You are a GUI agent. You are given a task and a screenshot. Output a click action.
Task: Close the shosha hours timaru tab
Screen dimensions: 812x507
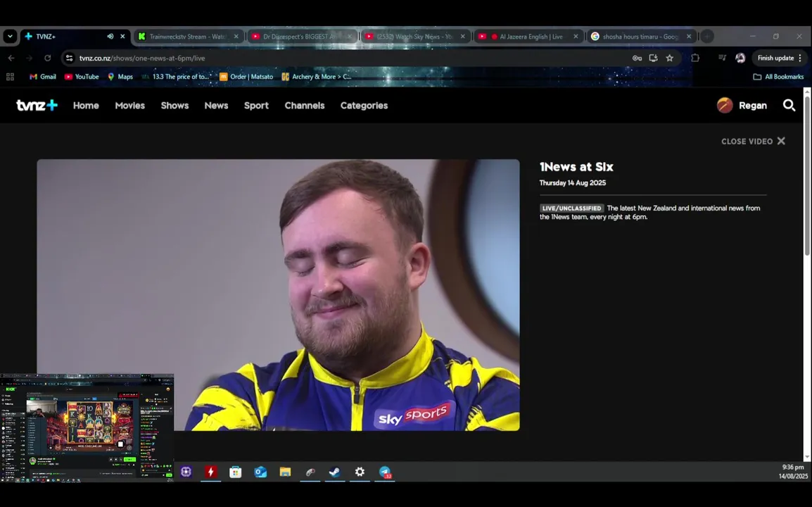(689, 37)
